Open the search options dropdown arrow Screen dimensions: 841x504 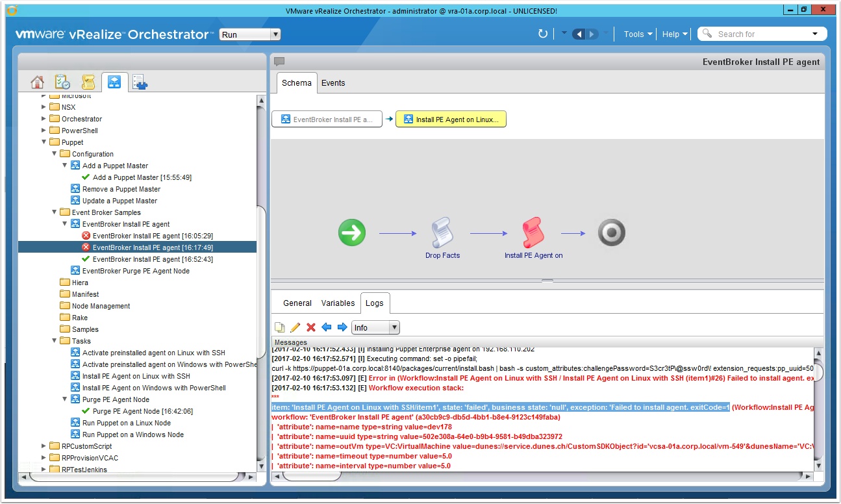[815, 34]
